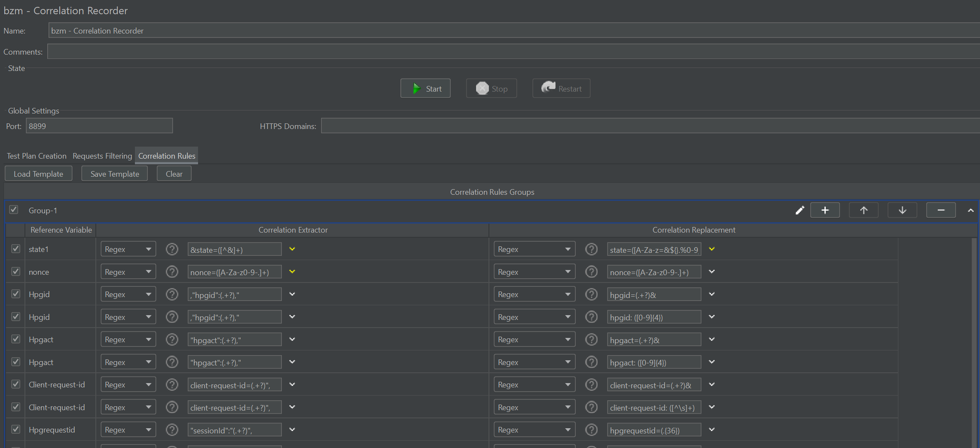Expand chevron next to hpgrequestid=(.{36}) replacement
The height and width of the screenshot is (448, 980).
[712, 430]
